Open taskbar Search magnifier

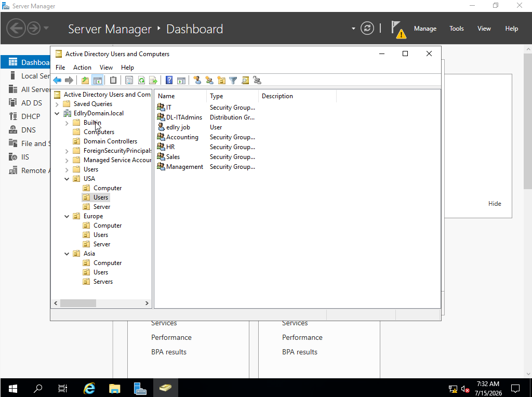38,388
